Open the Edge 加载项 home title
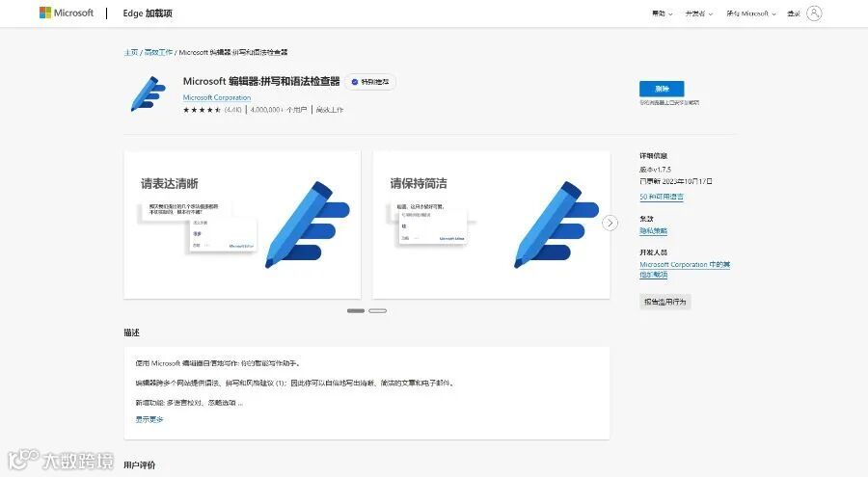 tap(148, 13)
